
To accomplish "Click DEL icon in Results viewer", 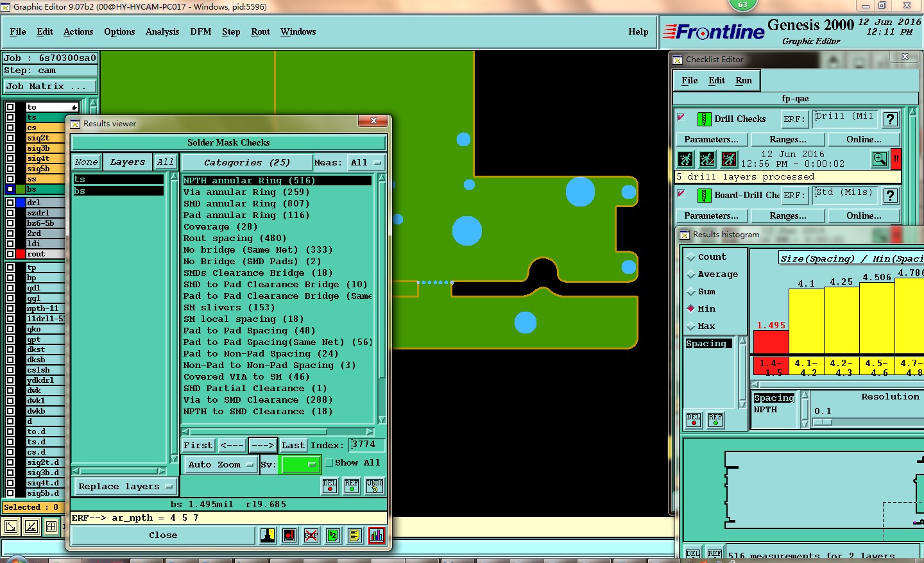I will [330, 486].
